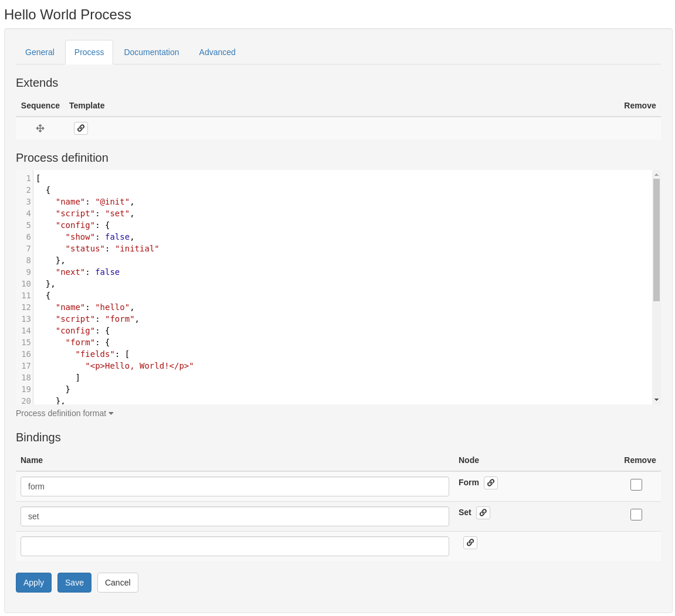Click the Node column header in Bindings
The height and width of the screenshot is (616, 675).
pyautogui.click(x=469, y=460)
